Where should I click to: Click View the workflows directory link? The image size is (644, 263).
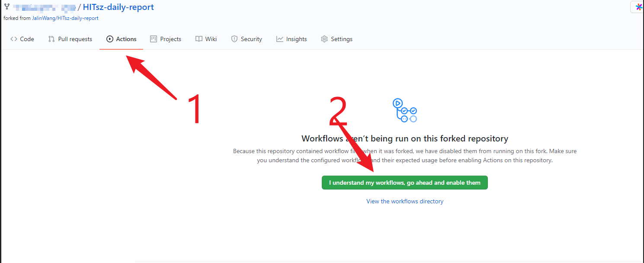[405, 201]
